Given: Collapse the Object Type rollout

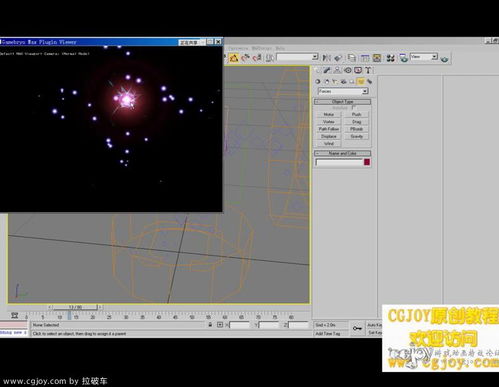Looking at the screenshot, I should tap(342, 101).
